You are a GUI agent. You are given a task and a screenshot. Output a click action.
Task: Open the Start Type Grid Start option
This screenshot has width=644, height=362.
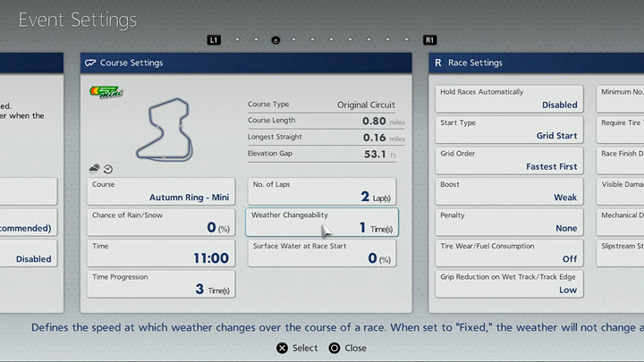(x=508, y=130)
